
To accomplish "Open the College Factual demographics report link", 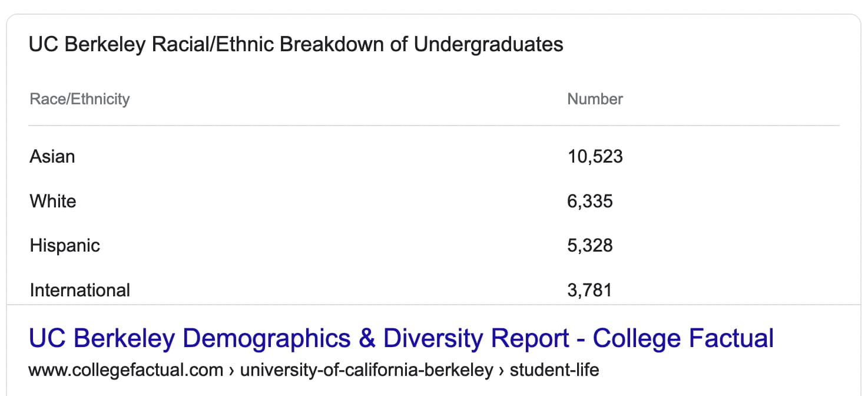I will 401,339.
